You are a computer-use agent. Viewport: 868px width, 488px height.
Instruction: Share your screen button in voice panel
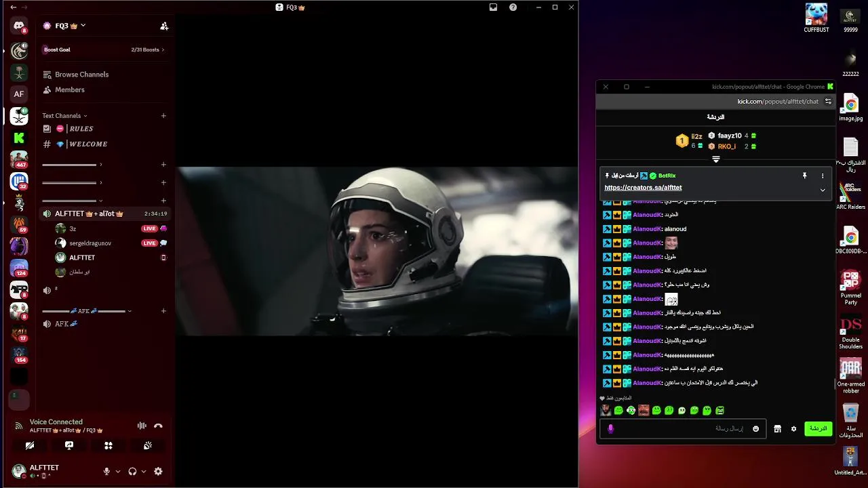pos(69,445)
